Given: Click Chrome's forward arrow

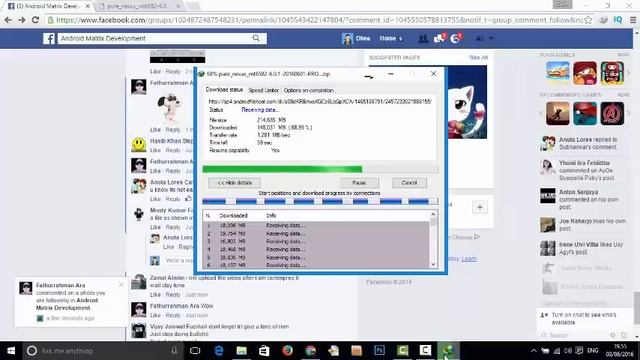Looking at the screenshot, I should 22,20.
